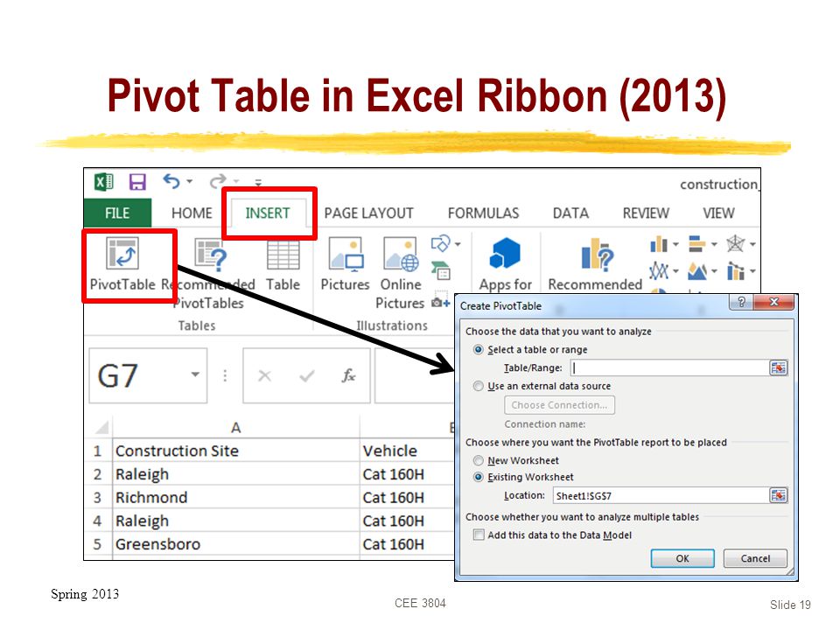The image size is (840, 630).
Task: Click the Choose Connection... button
Action: 559,405
